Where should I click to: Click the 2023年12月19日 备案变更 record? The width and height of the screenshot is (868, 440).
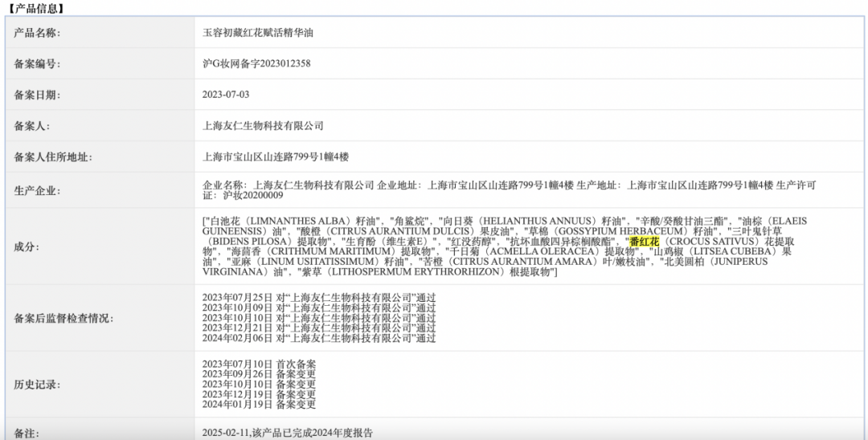tap(259, 395)
